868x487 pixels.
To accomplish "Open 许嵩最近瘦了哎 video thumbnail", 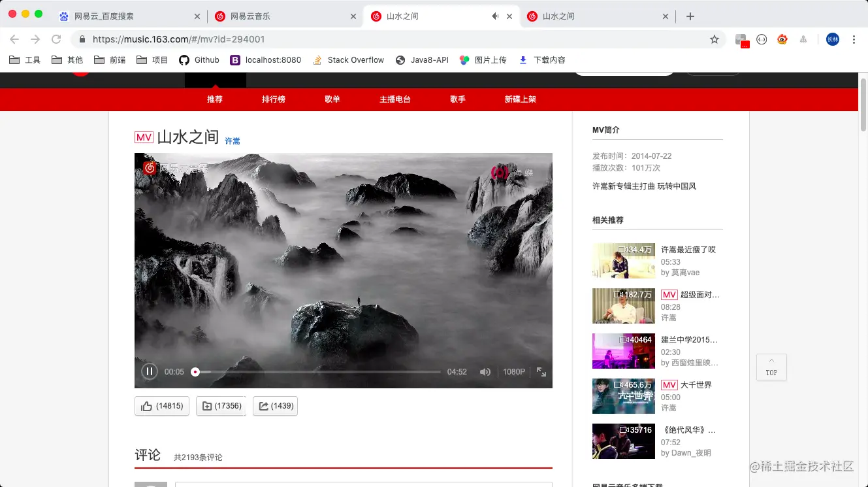I will (624, 261).
